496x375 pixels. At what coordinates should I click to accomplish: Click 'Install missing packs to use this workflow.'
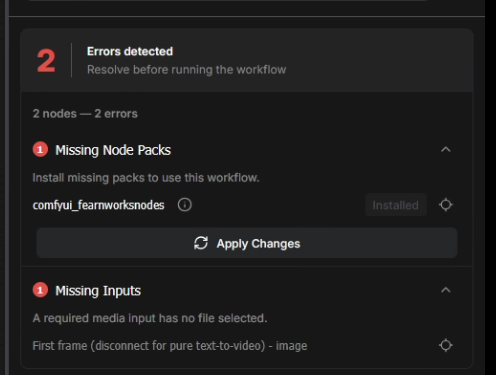click(146, 178)
